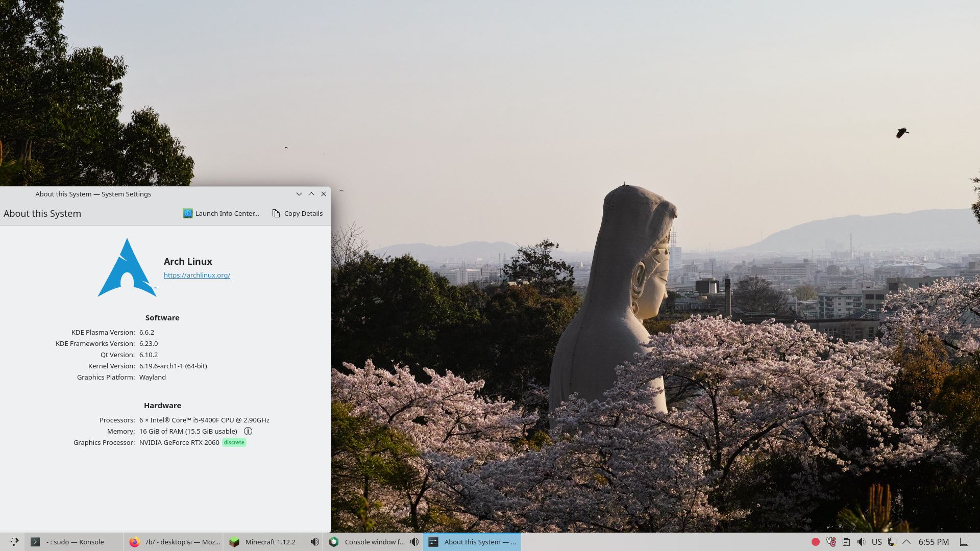Open the volume control in system tray

(862, 542)
